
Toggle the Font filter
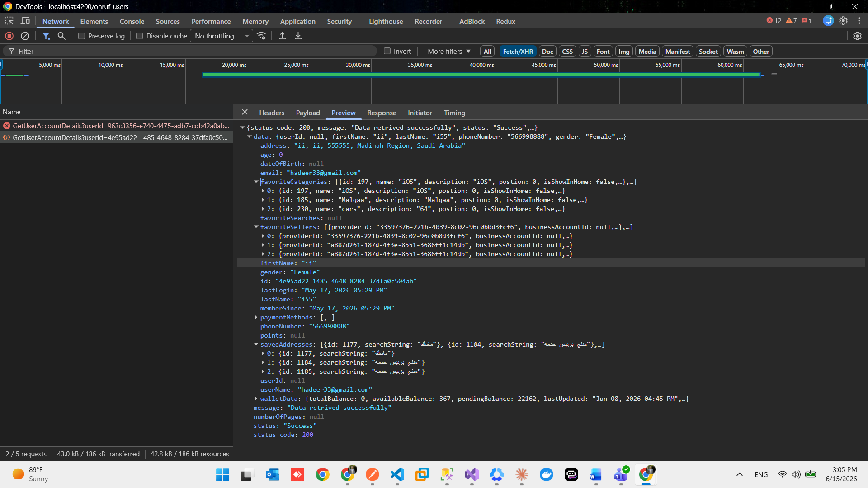(x=603, y=52)
